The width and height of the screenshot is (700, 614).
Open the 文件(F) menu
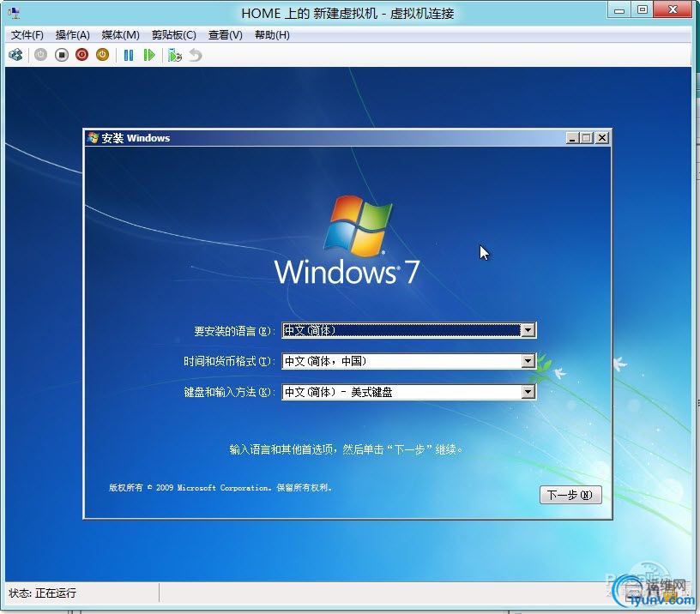(27, 35)
